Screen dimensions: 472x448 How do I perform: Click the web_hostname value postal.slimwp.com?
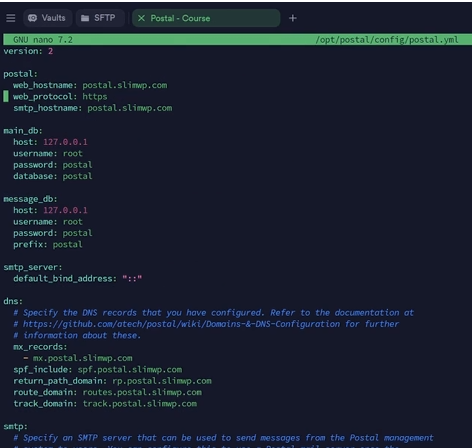pos(125,85)
